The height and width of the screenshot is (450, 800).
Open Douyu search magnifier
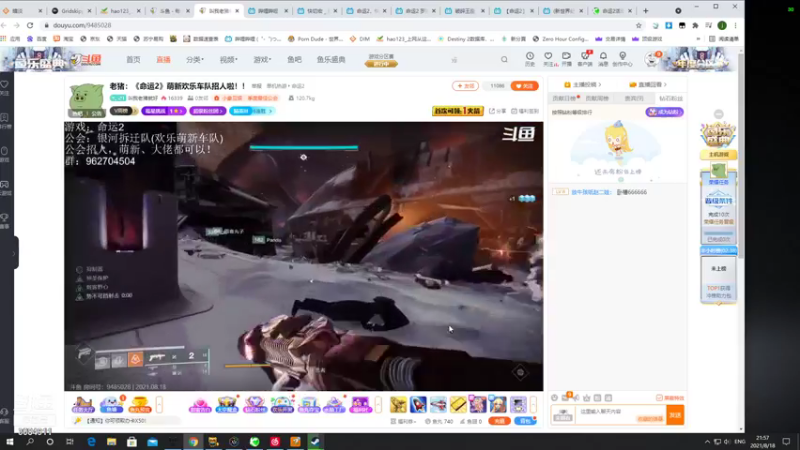tap(504, 60)
